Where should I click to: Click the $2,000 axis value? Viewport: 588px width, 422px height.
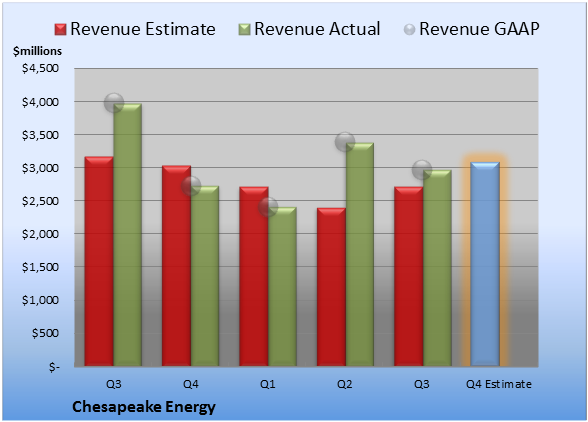point(40,234)
